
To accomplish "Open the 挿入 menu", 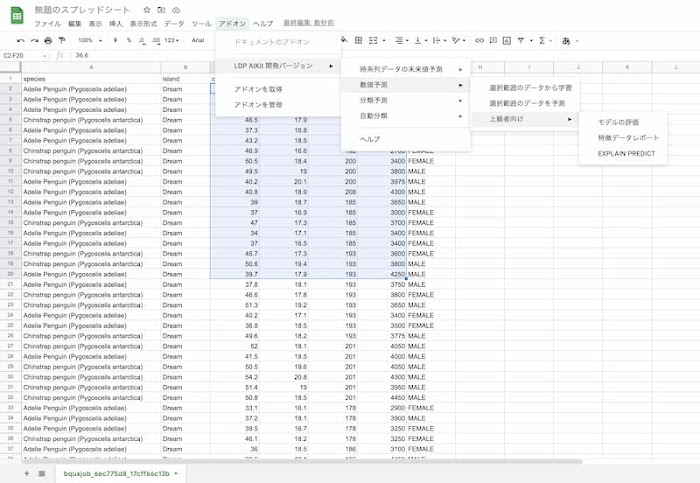I will pyautogui.click(x=116, y=24).
